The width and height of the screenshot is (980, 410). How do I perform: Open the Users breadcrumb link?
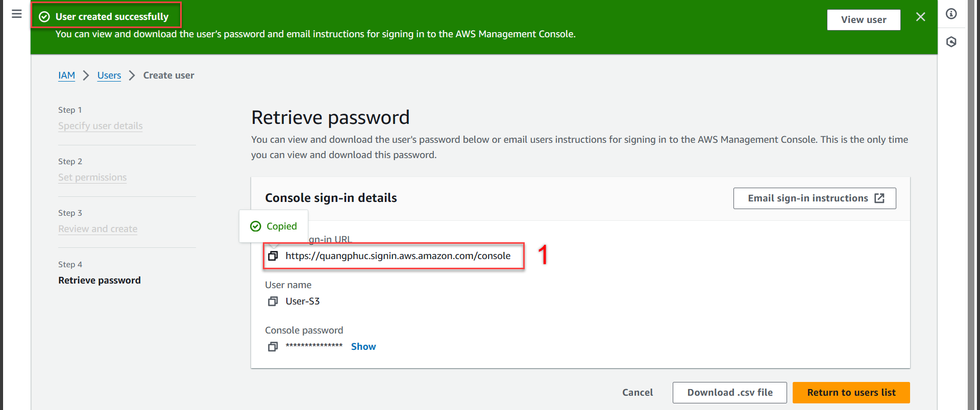109,75
